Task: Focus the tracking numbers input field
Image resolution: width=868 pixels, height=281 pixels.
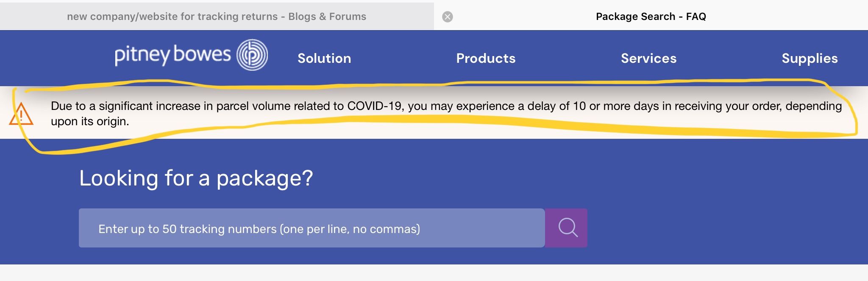Action: click(312, 228)
